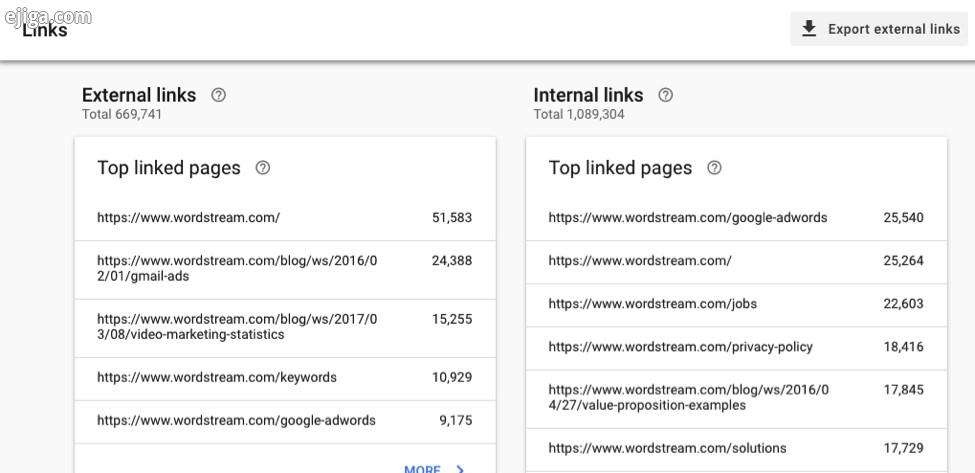975x473 pixels.
Task: Select the wordstream.com/jobs row
Action: tap(736, 305)
